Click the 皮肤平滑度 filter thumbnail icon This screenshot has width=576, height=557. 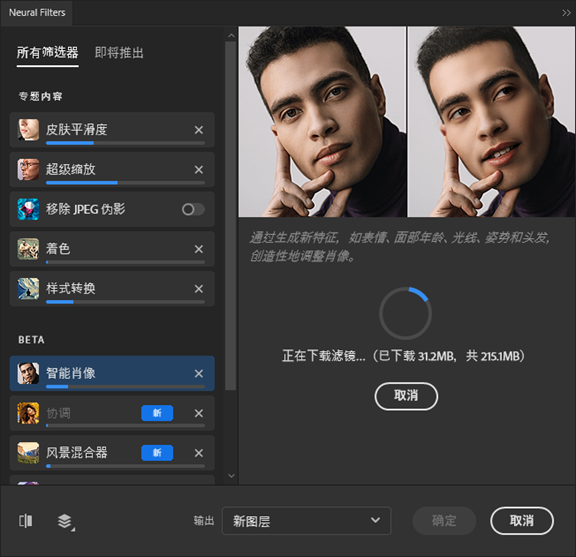[28, 129]
